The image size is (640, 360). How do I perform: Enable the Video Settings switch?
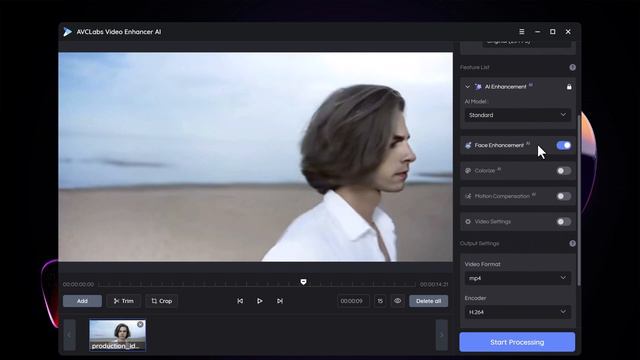click(x=564, y=222)
